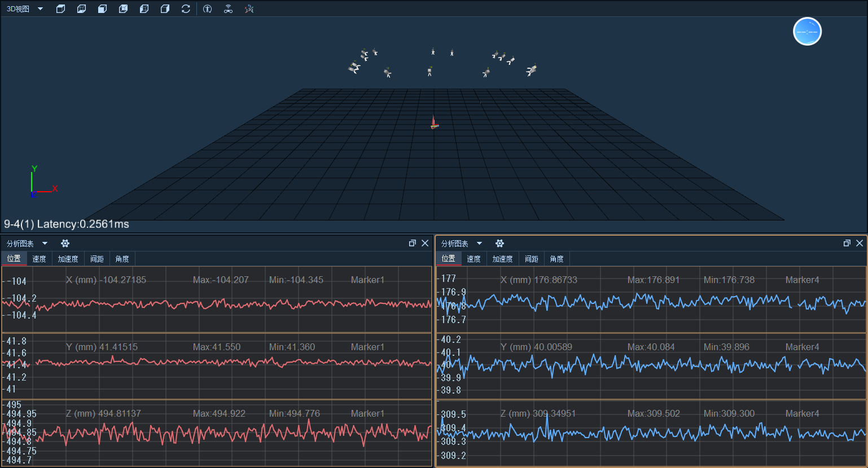Float the left analysis chart panel
The width and height of the screenshot is (868, 468).
point(413,243)
